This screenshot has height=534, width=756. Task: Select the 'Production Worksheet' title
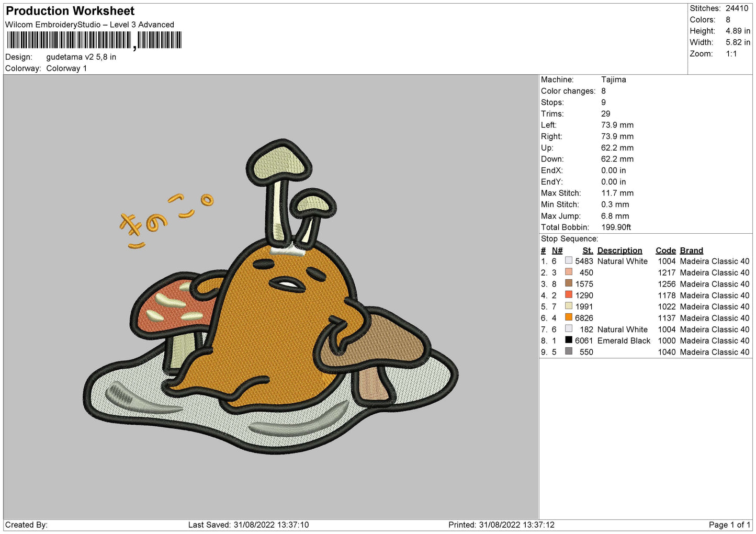(x=70, y=11)
